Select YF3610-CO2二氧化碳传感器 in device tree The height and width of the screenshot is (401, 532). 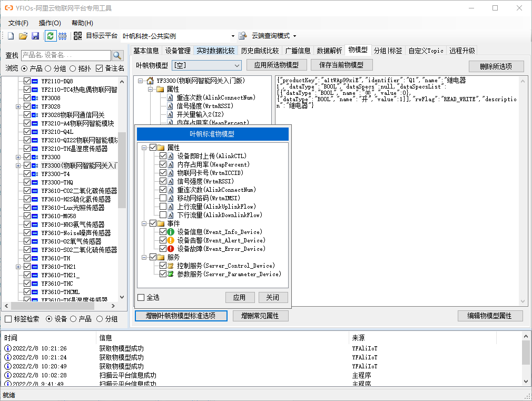click(79, 191)
